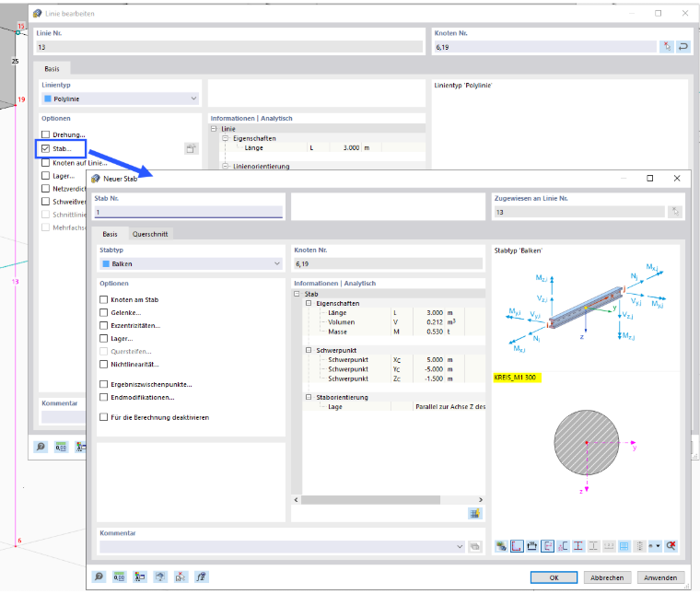
Task: Click the gray I-section icon
Action: coord(593,546)
